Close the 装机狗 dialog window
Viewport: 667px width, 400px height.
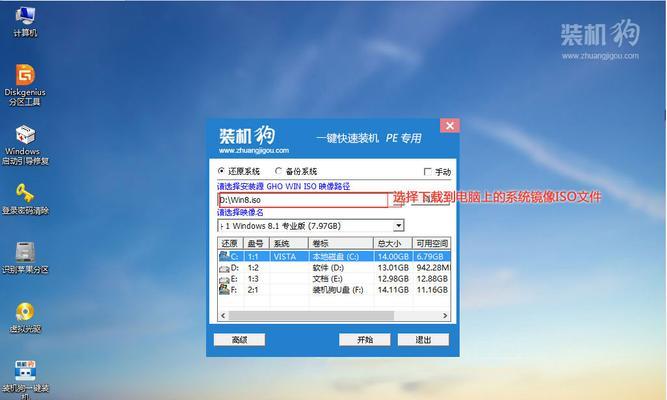click(450, 126)
